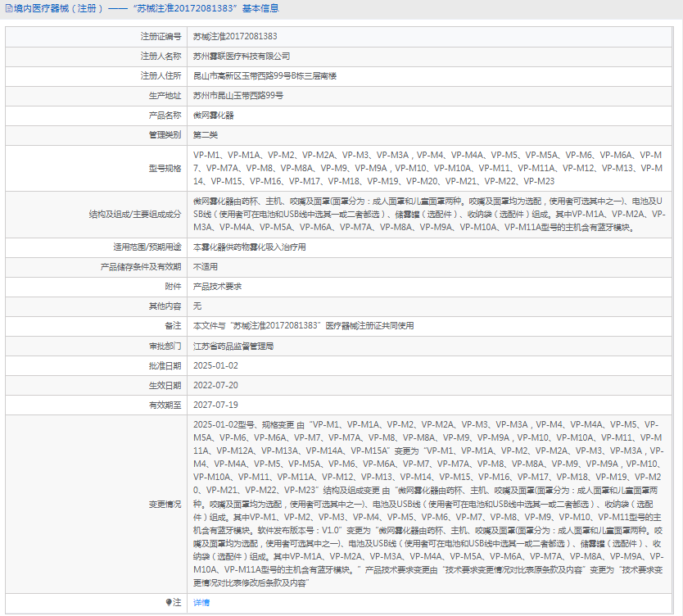
Task: Click the 生效日期 label cell
Action: pyautogui.click(x=97, y=385)
